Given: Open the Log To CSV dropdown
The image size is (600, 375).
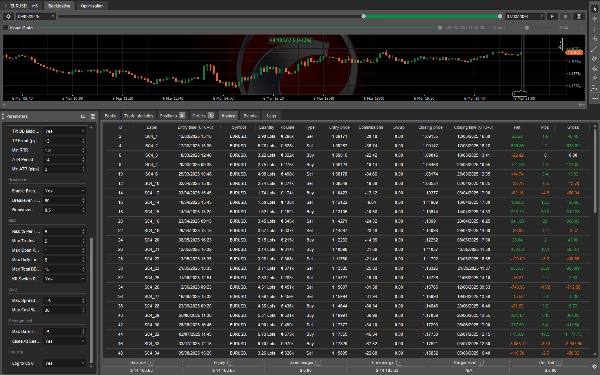Looking at the screenshot, I should 64,363.
